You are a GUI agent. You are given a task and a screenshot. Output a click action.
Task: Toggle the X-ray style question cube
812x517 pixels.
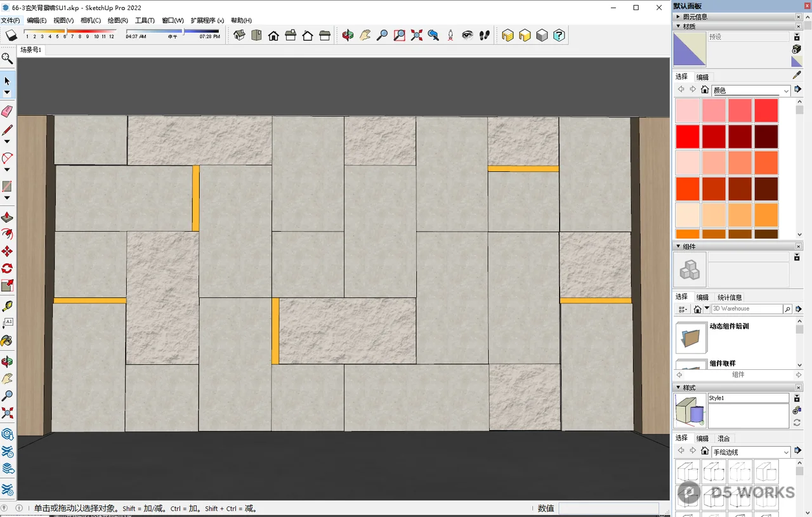pyautogui.click(x=559, y=36)
